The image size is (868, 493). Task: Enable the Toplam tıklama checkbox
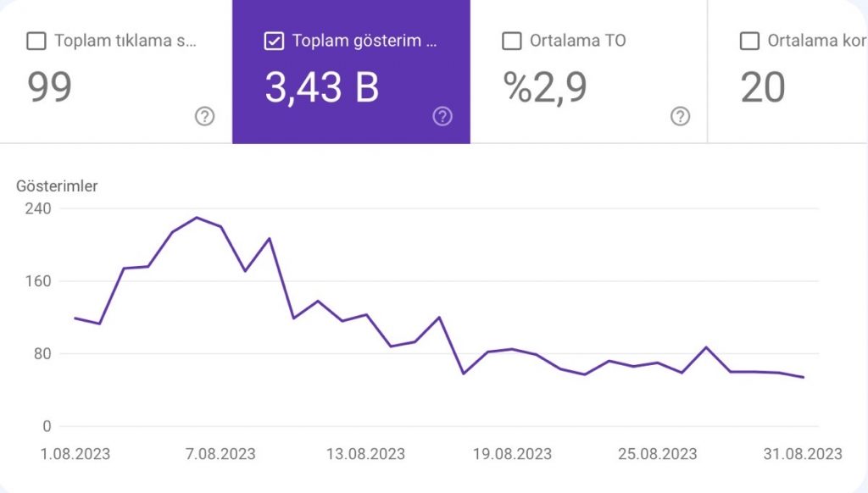tap(36, 41)
